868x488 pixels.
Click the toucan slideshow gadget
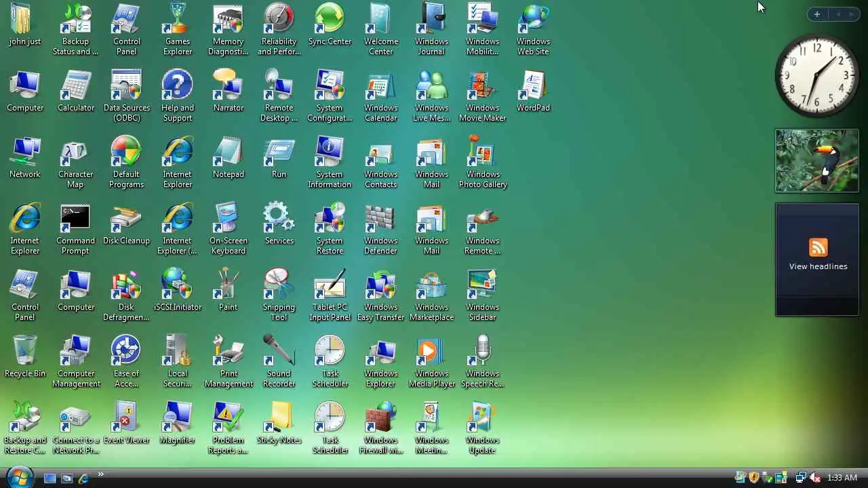coord(817,161)
